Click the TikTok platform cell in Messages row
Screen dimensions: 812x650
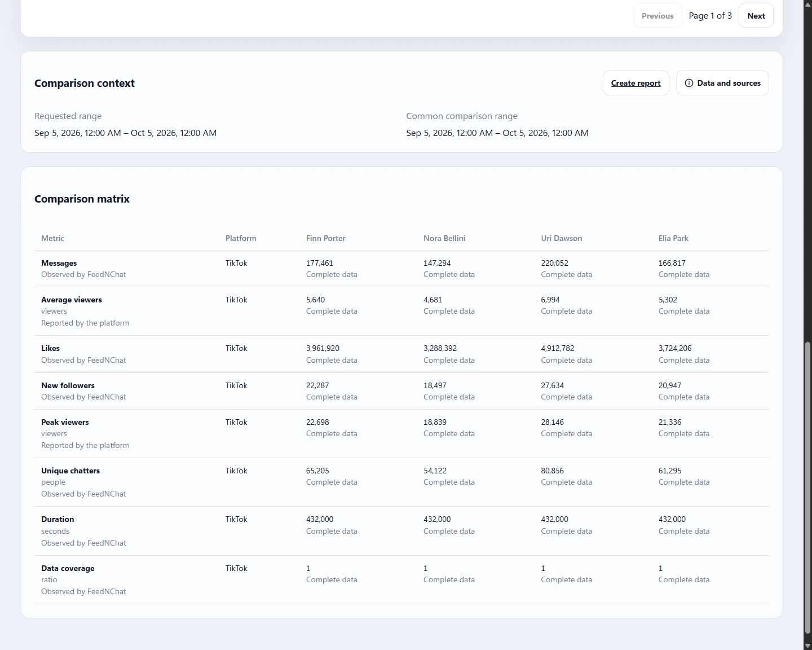coord(236,263)
